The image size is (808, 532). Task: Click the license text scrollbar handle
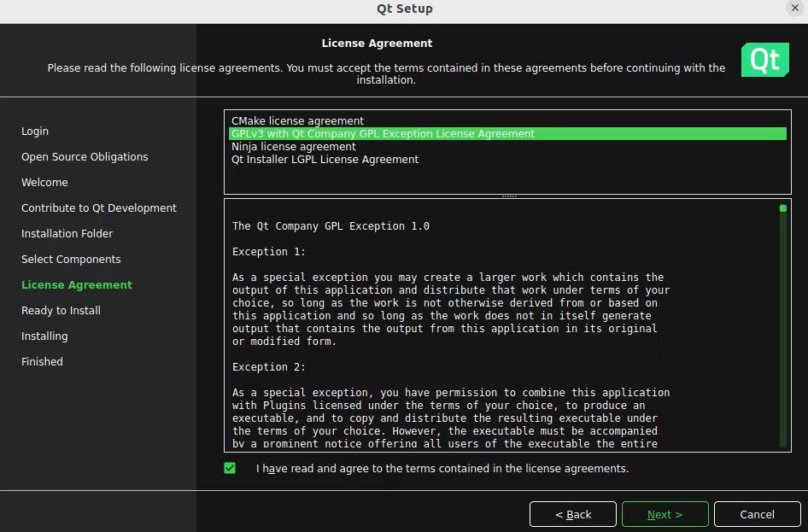point(782,208)
